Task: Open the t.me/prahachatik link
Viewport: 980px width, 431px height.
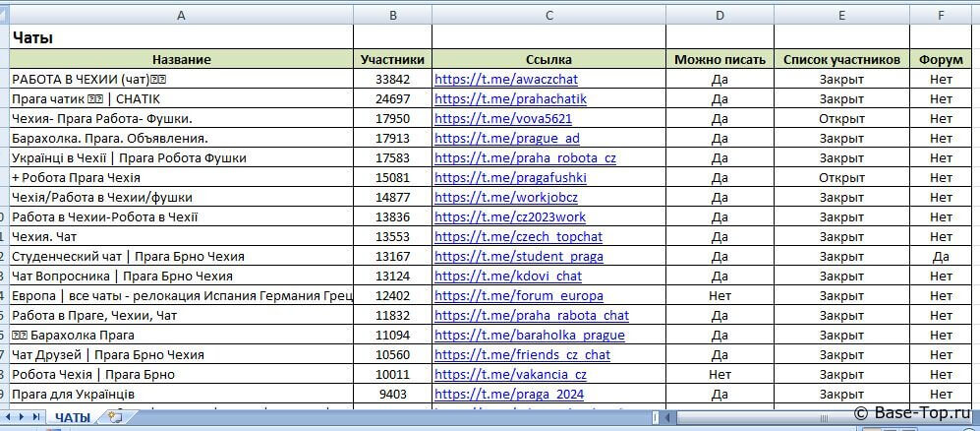Action: (495, 98)
